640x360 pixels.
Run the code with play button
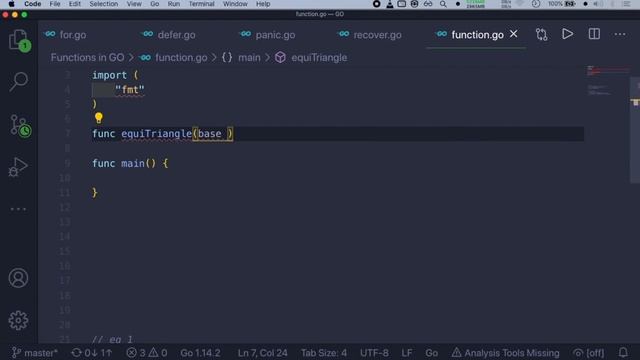tap(567, 34)
